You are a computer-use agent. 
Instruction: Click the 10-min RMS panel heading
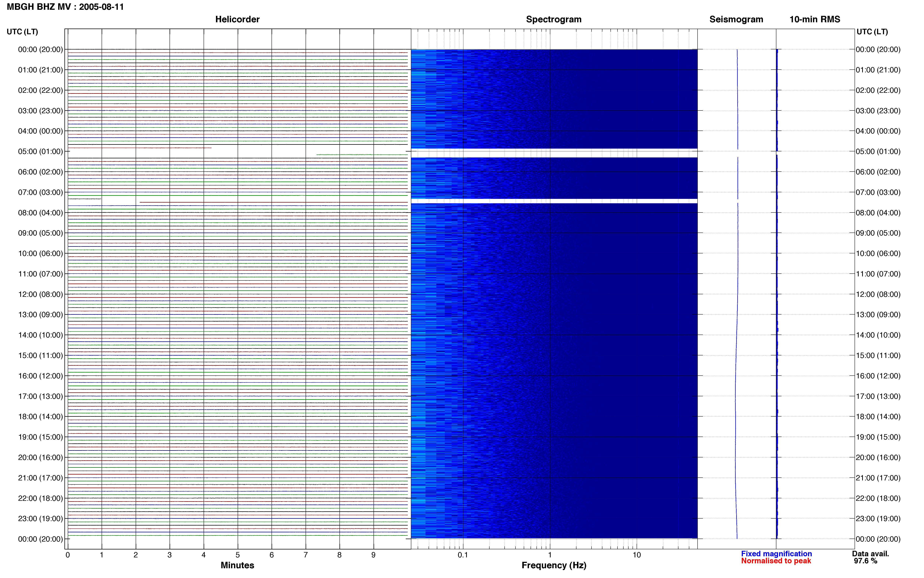point(815,20)
